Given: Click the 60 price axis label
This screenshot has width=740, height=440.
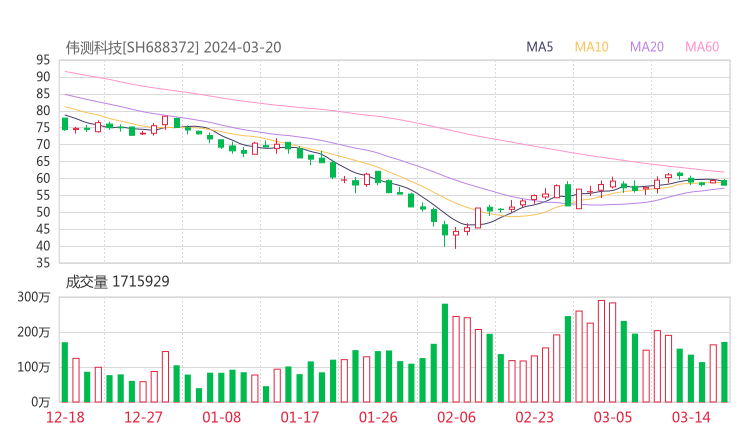Looking at the screenshot, I should [x=43, y=178].
